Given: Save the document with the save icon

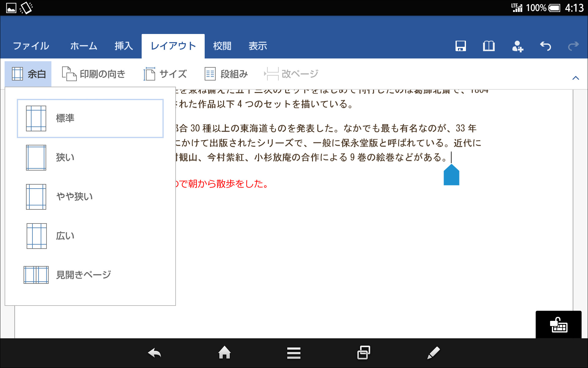Looking at the screenshot, I should point(461,46).
